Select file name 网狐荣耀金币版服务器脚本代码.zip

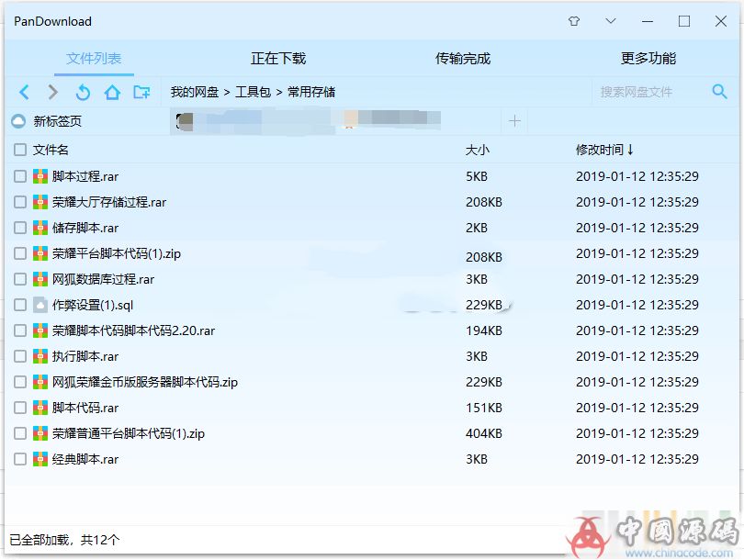coord(145,382)
